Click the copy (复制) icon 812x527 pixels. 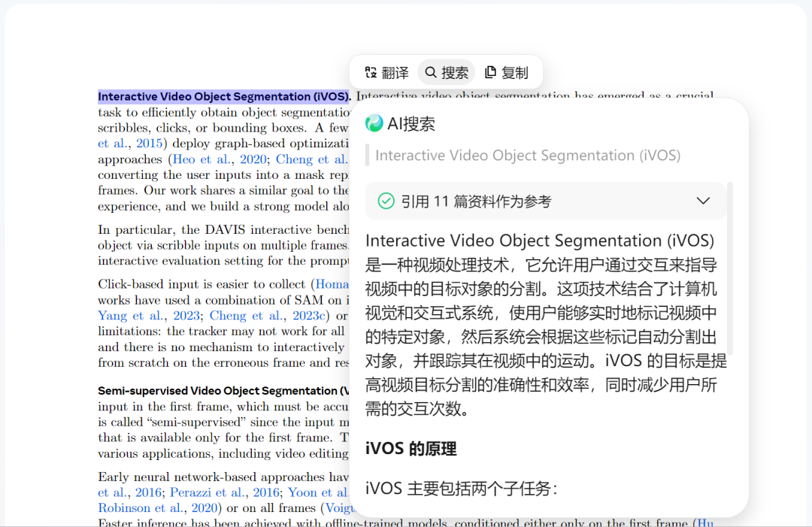490,72
